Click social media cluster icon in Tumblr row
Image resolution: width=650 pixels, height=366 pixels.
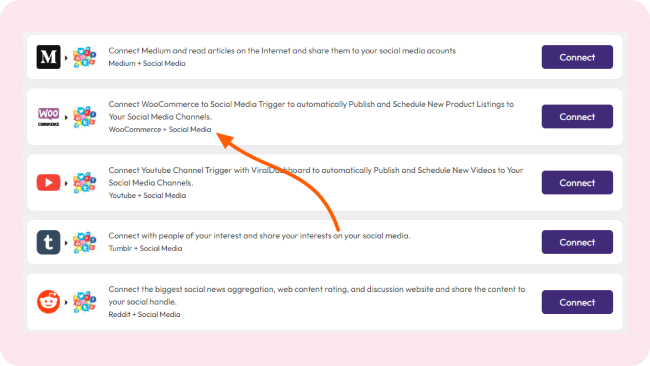click(85, 242)
